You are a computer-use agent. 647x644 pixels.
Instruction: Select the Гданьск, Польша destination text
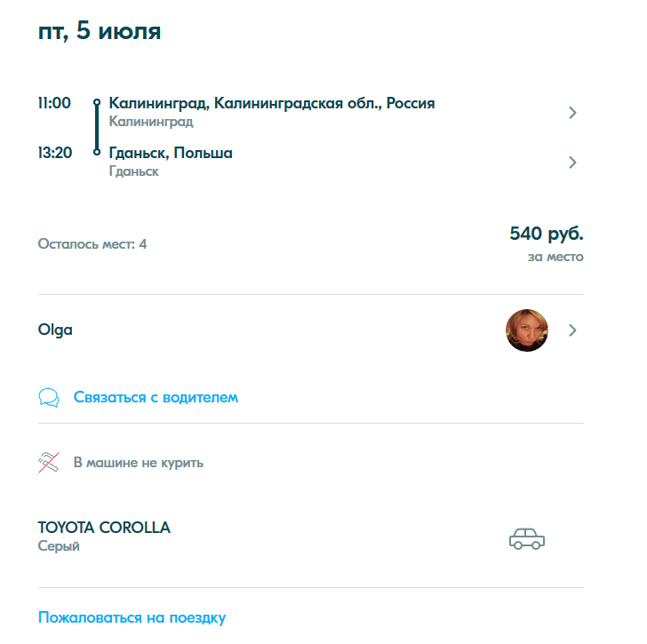(171, 153)
